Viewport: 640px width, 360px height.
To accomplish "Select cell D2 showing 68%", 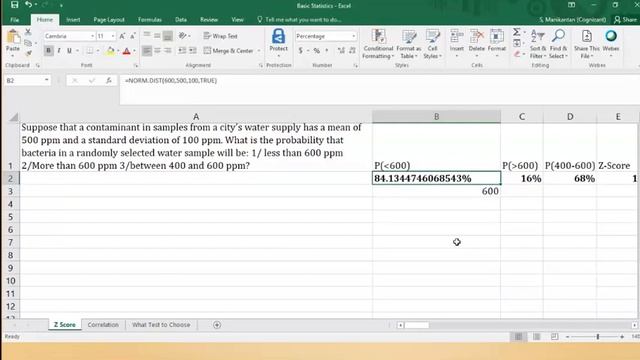I will [x=570, y=178].
